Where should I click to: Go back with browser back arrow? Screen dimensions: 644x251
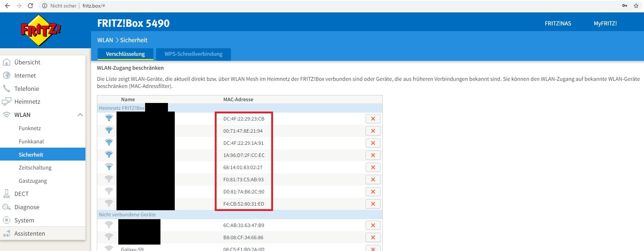8,6
